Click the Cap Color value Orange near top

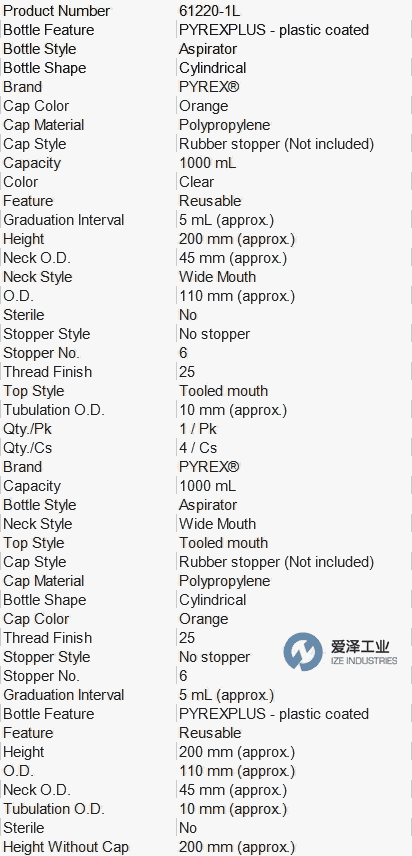coord(204,106)
